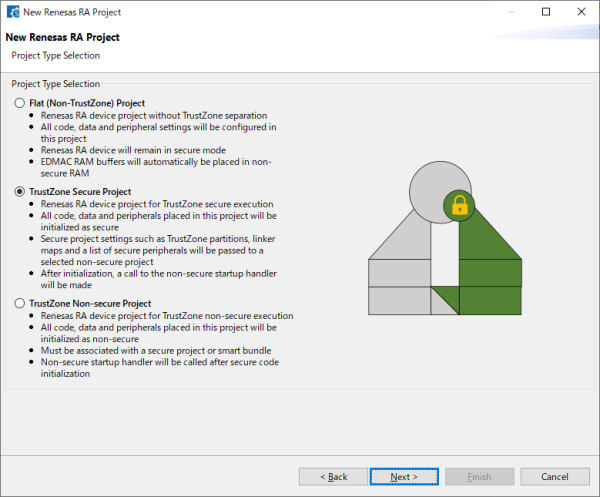The image size is (600, 497).
Task: Go to the previous page with Back
Action: point(332,477)
